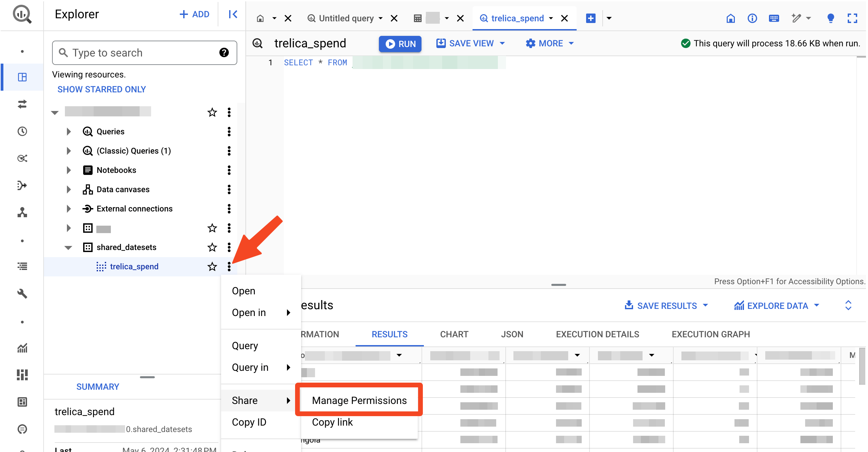
Task: Open the Dataform sidebar icon
Action: point(22,185)
